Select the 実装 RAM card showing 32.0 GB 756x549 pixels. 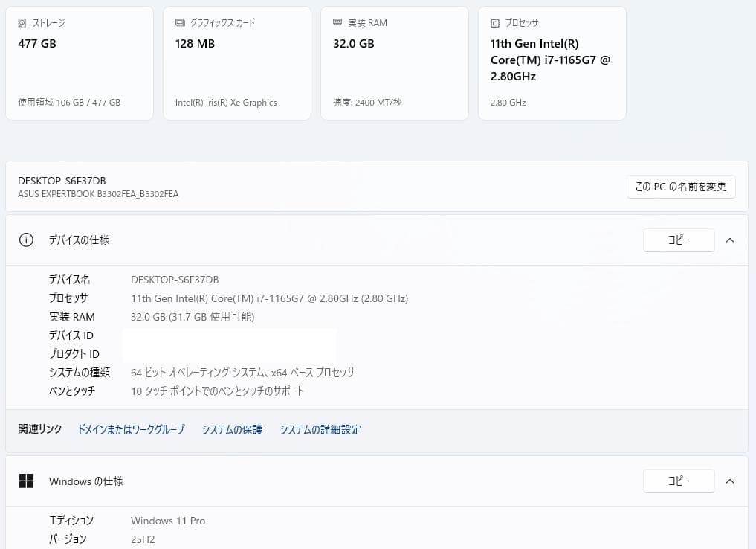[394, 62]
